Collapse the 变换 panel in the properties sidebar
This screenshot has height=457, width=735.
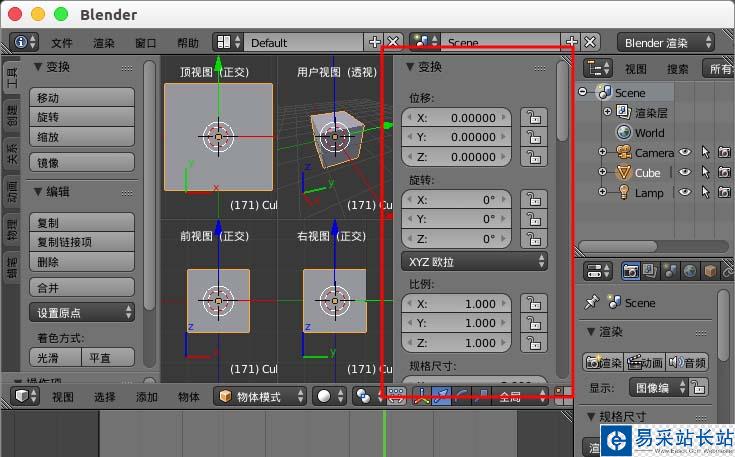[x=410, y=67]
